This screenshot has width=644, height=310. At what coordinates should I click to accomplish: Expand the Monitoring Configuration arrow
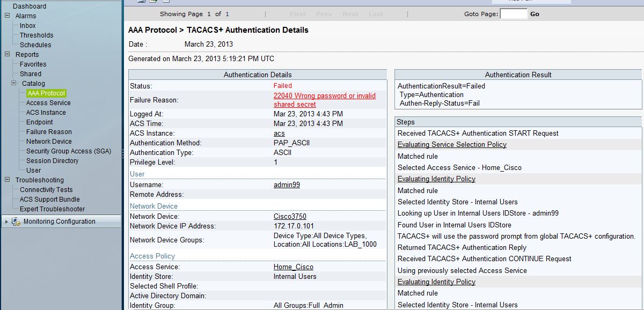pos(6,222)
